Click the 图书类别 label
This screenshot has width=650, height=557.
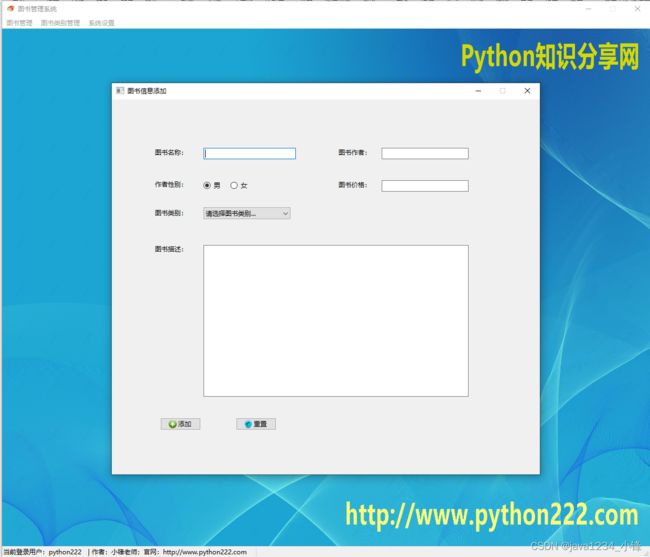click(x=169, y=213)
